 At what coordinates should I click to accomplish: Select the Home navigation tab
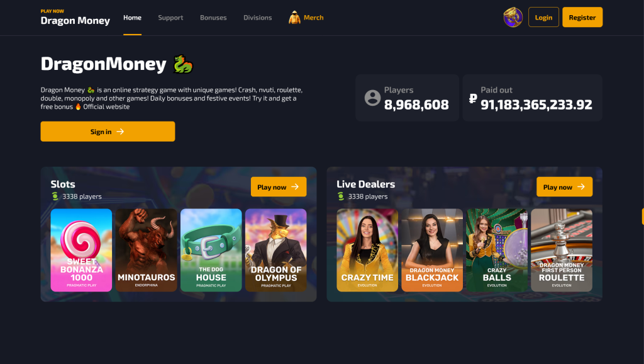click(132, 18)
